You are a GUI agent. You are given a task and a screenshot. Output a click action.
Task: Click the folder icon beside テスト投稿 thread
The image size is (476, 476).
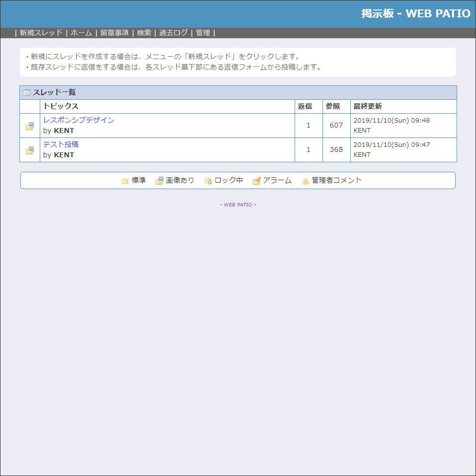point(30,150)
